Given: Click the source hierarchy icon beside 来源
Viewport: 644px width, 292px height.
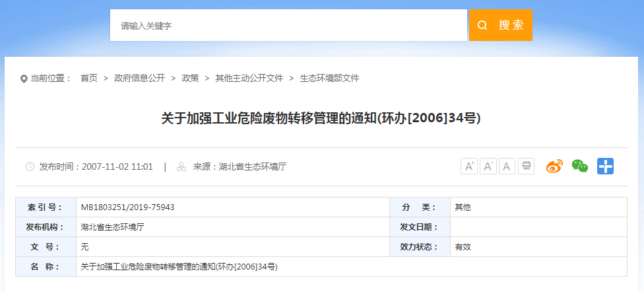Looking at the screenshot, I should (x=181, y=167).
